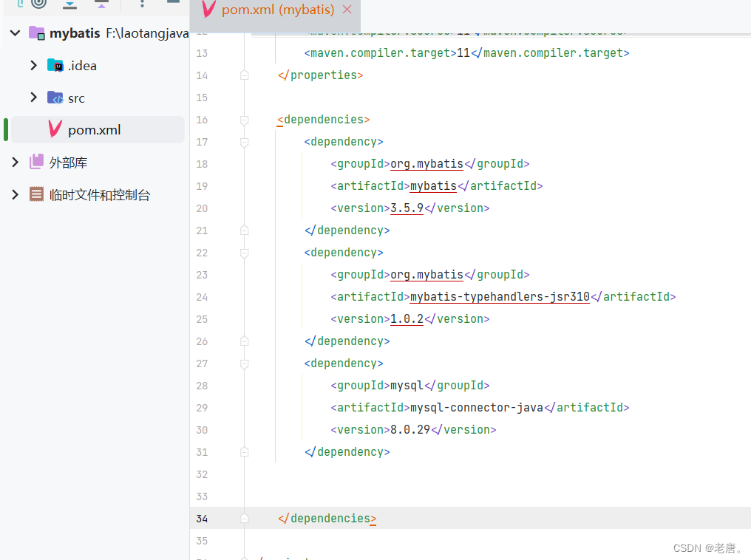
Task: Click the closing </properties> tag
Action: 320,75
